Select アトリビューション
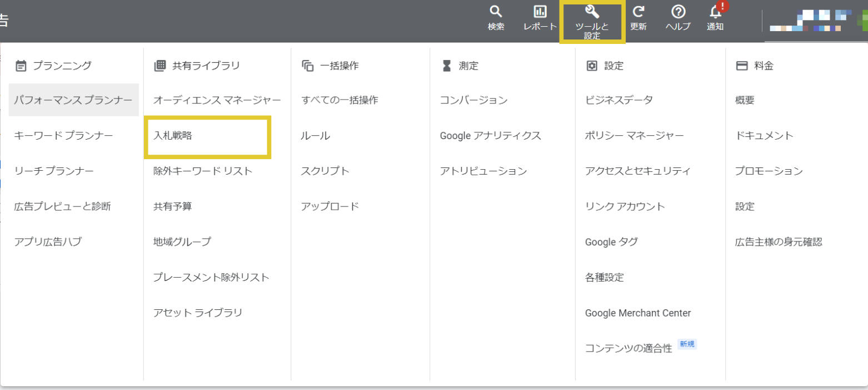This screenshot has height=390, width=868. pos(483,171)
